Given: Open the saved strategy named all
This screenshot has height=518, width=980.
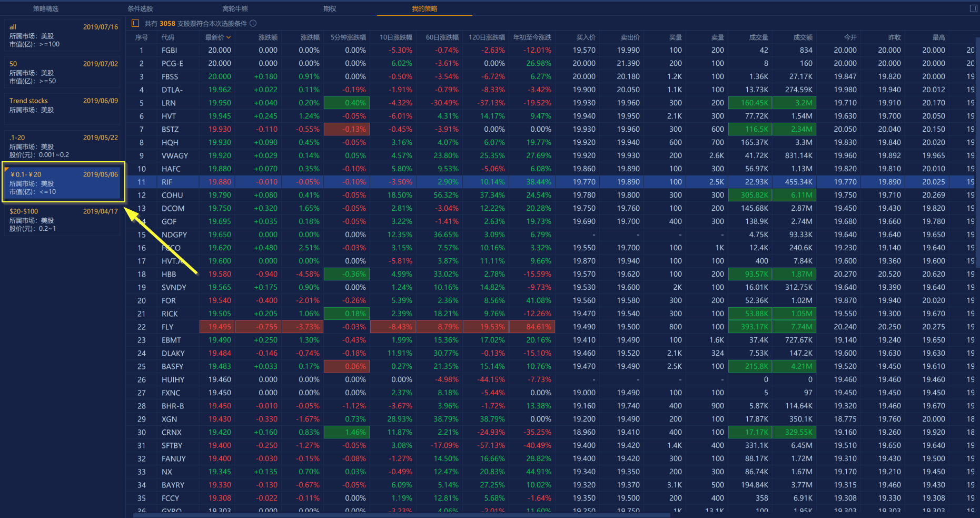Looking at the screenshot, I should coord(63,35).
